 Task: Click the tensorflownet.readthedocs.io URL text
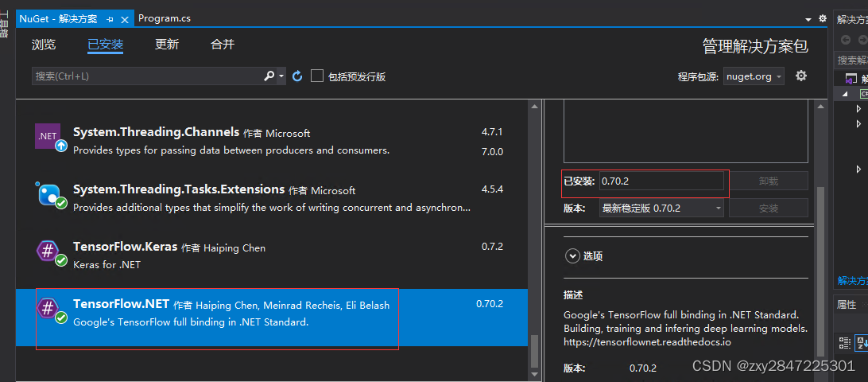tap(647, 342)
